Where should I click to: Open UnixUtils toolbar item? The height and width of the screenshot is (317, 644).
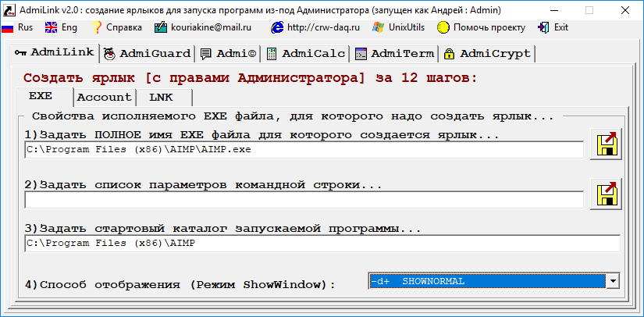399,27
